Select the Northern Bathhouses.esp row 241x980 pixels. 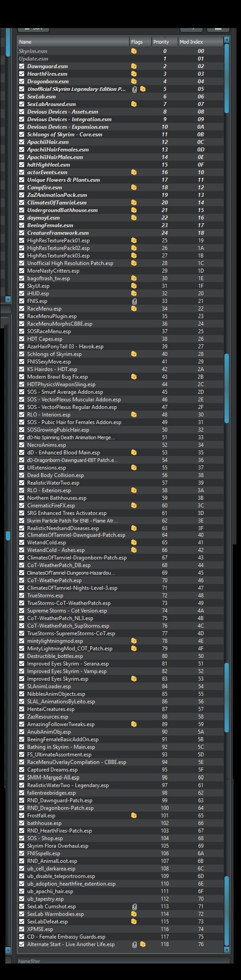[120, 498]
